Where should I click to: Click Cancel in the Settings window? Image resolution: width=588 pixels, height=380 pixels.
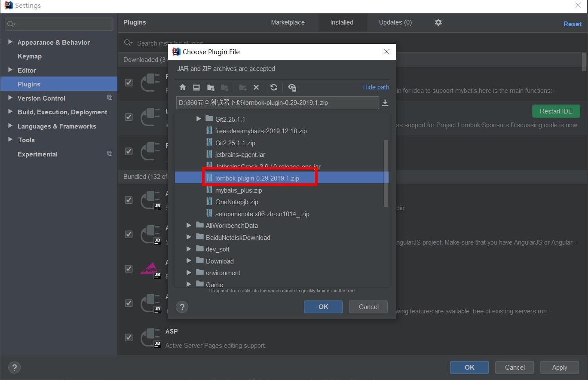(x=515, y=368)
